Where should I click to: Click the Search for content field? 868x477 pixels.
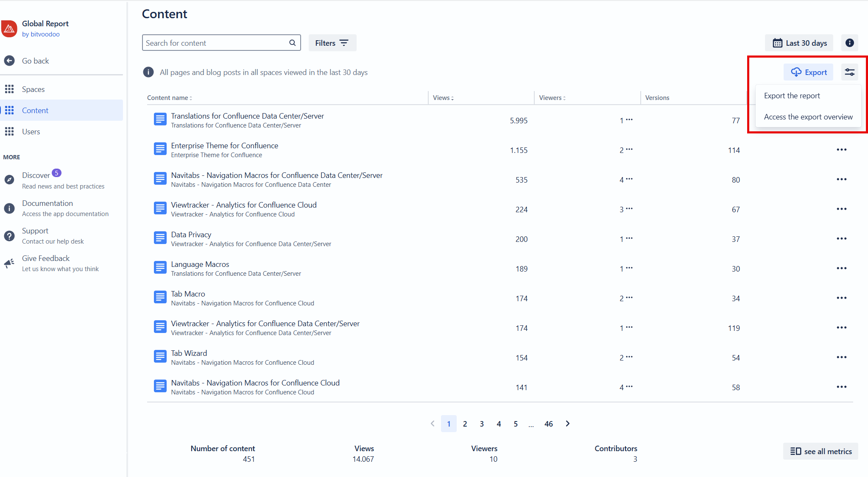coord(214,43)
